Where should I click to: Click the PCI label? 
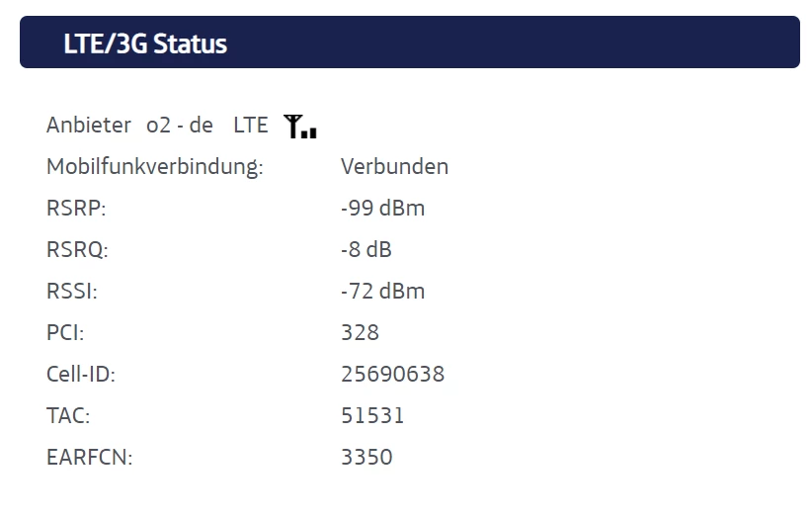point(65,333)
